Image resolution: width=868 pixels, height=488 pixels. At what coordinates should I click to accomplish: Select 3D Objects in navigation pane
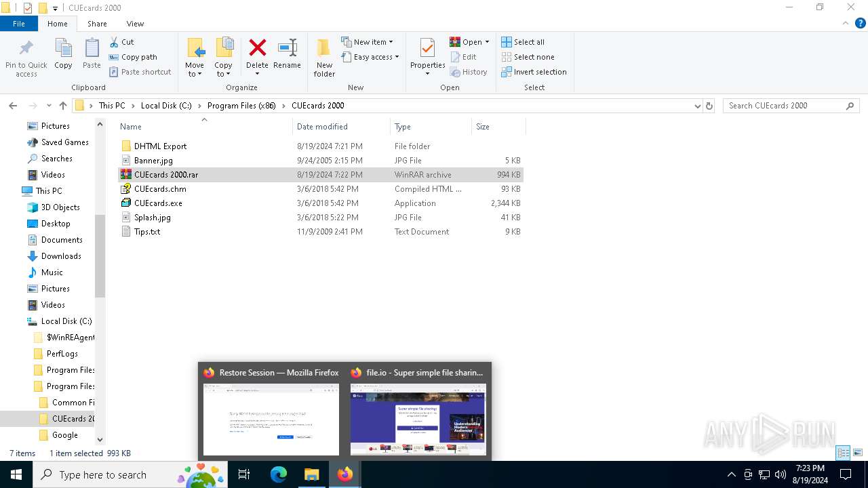coord(60,207)
